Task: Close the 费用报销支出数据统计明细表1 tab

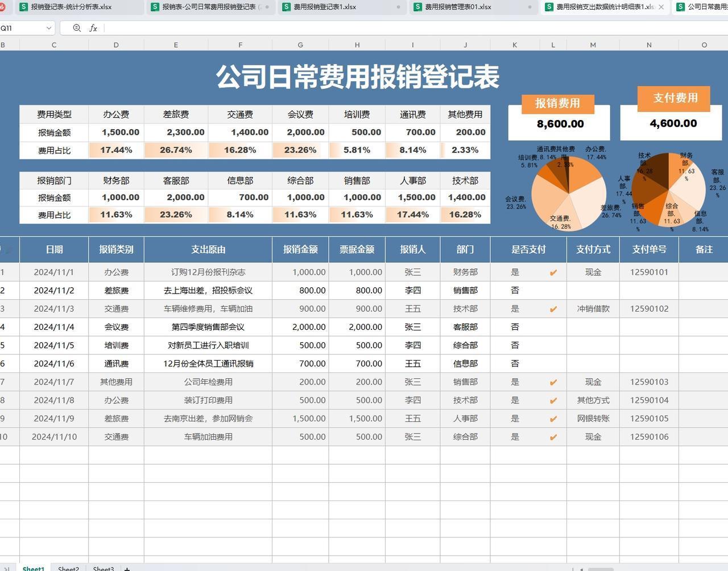Action: (661, 7)
